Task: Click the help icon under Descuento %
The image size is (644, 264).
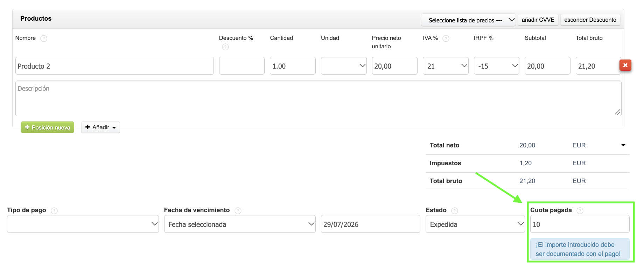Action: (225, 47)
